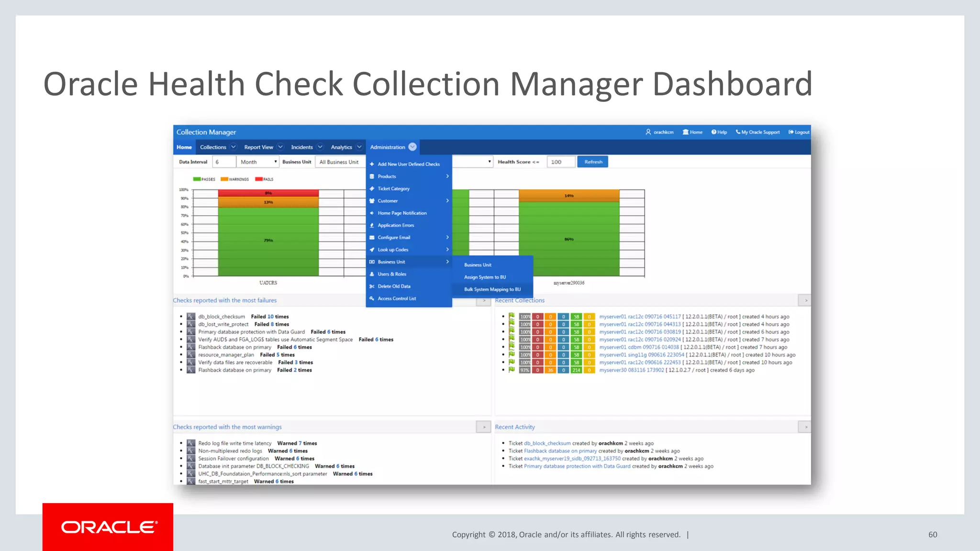Screen dimensions: 980x551
Task: Click icon beside resource_manager_plan check
Action: click(191, 355)
